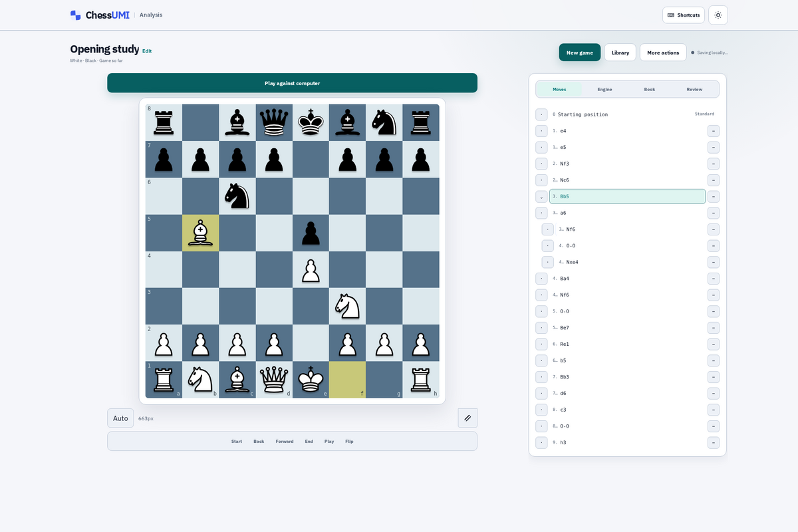Click the white bishop on b5

coord(200,233)
